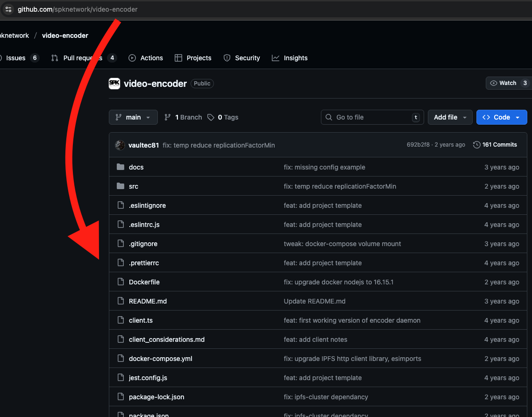Viewport: 532px width, 417px height.
Task: Click the SPK Network repository avatar logo
Action: 114,84
